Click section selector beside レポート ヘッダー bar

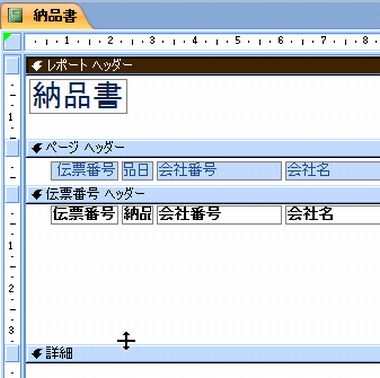[x=12, y=65]
